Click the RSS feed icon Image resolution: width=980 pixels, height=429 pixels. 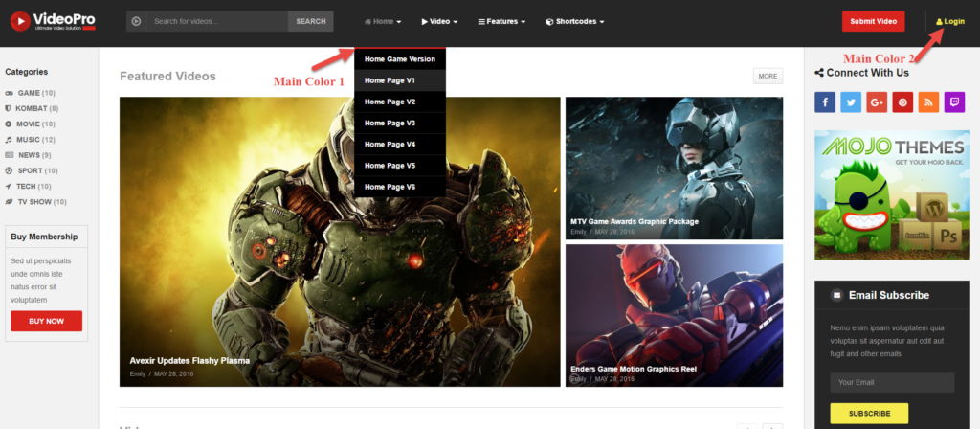point(928,102)
